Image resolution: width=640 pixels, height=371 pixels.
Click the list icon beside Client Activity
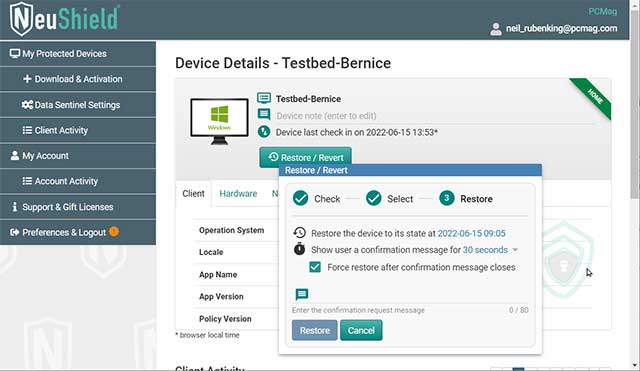27,130
